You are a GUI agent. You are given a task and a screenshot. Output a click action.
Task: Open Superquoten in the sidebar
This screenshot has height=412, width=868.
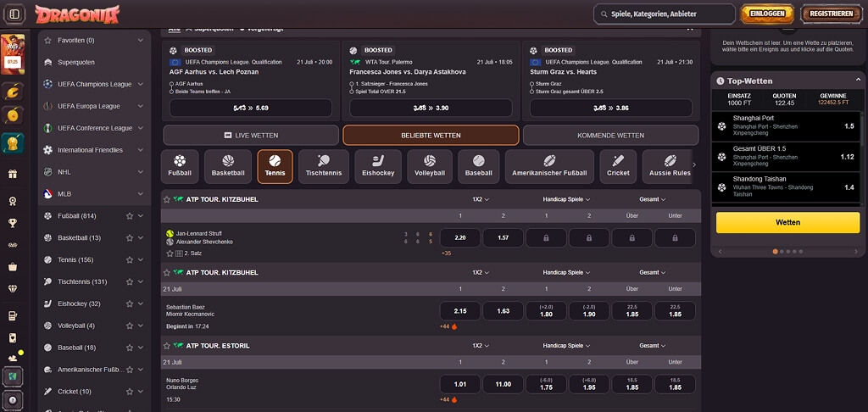94,63
